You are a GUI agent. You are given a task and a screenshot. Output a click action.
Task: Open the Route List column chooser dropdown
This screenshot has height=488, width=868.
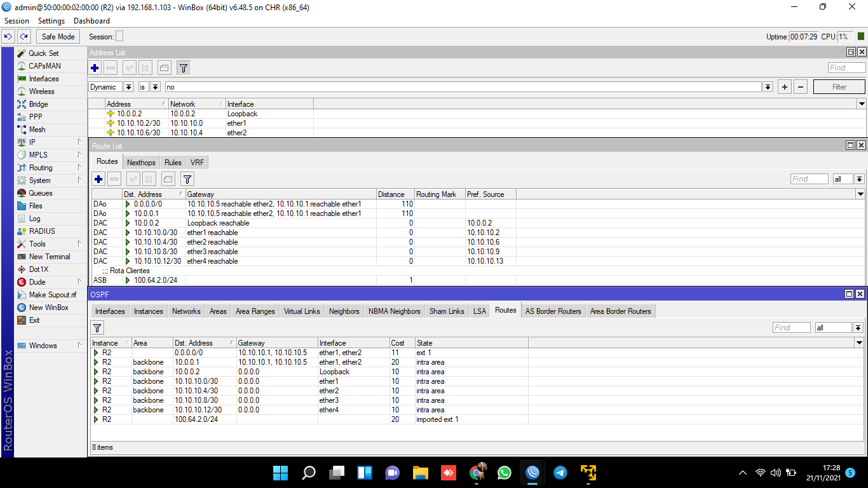click(860, 194)
